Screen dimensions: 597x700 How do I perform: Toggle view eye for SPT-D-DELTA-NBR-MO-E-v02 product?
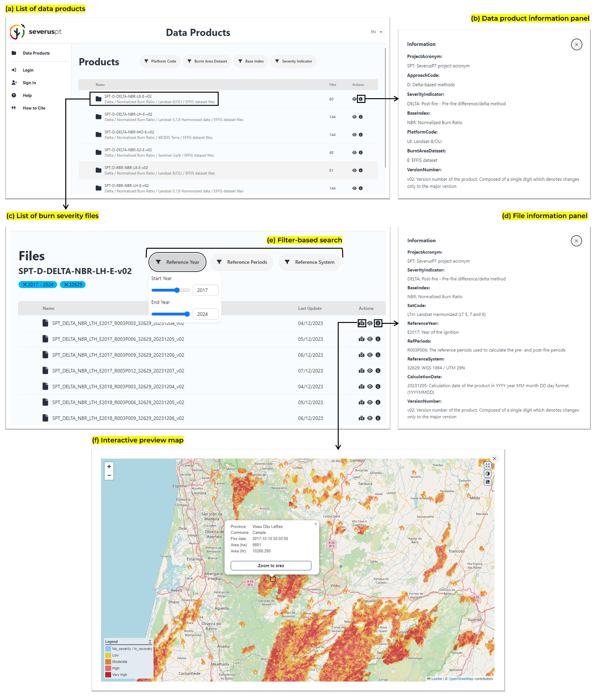coord(354,135)
